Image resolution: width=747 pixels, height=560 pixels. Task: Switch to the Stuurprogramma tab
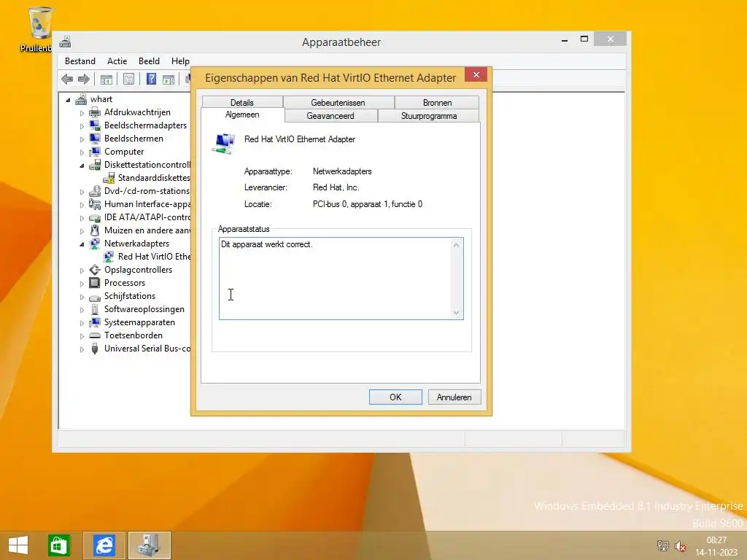(429, 116)
